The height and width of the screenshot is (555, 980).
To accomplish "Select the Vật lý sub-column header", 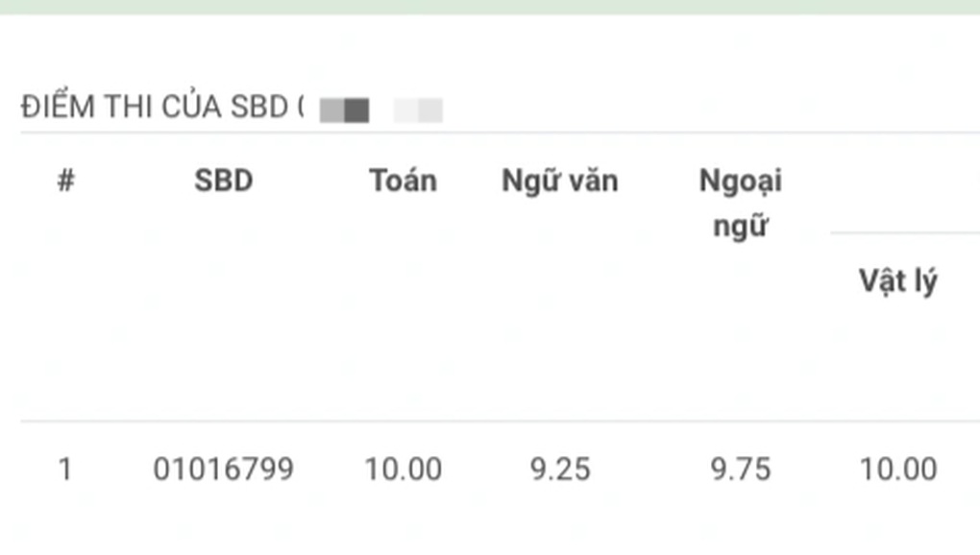I will [x=898, y=281].
